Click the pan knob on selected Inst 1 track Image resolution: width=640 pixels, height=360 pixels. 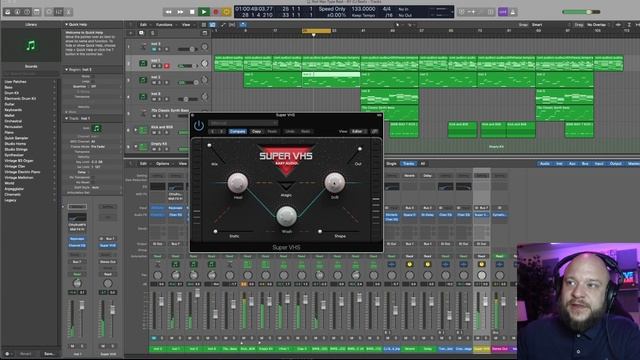point(204,64)
